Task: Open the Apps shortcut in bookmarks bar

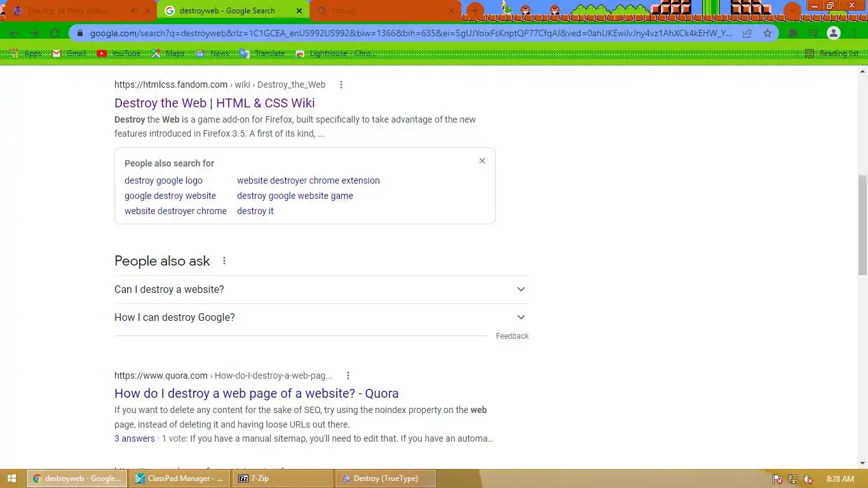Action: click(x=25, y=53)
